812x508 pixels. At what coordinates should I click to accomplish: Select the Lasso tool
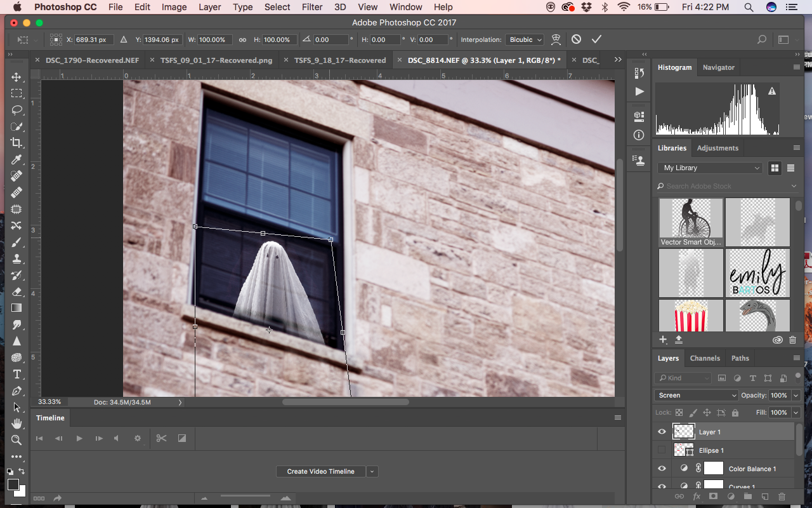16,110
